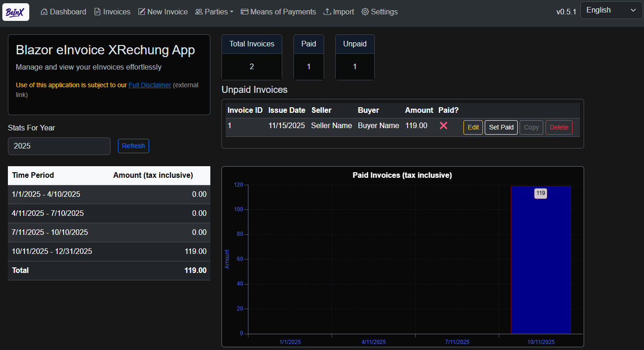Image resolution: width=644 pixels, height=350 pixels.
Task: Start a new invoice via the pencil icon
Action: tap(142, 11)
